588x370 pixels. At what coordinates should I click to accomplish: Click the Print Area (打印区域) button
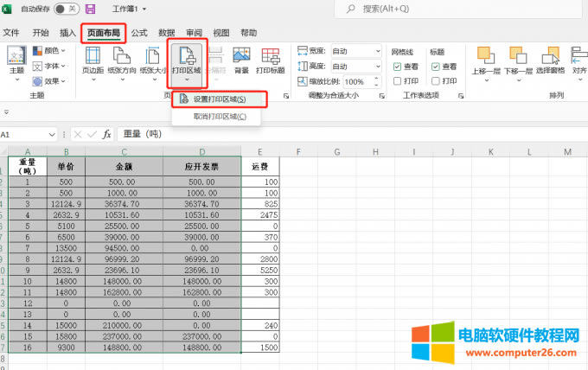click(187, 61)
